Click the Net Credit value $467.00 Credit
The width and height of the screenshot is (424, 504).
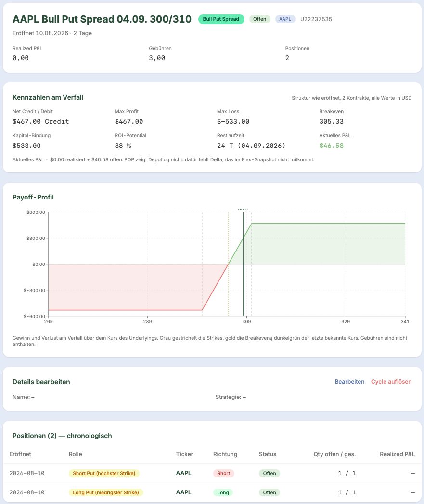41,121
